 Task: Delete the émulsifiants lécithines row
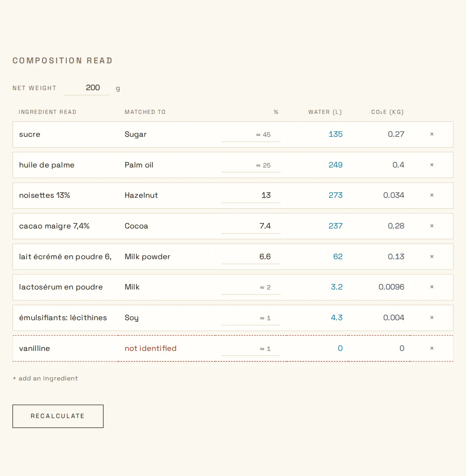432,318
